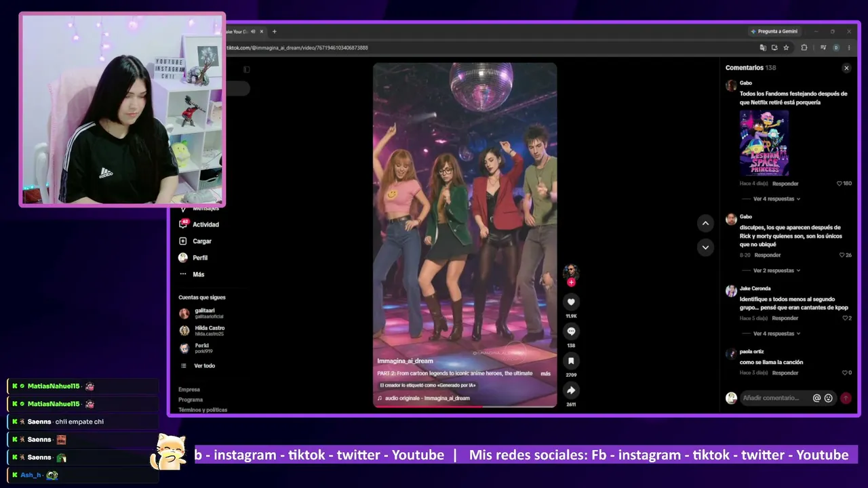
Task: Like the TikTok video with the heart icon
Action: click(x=571, y=302)
